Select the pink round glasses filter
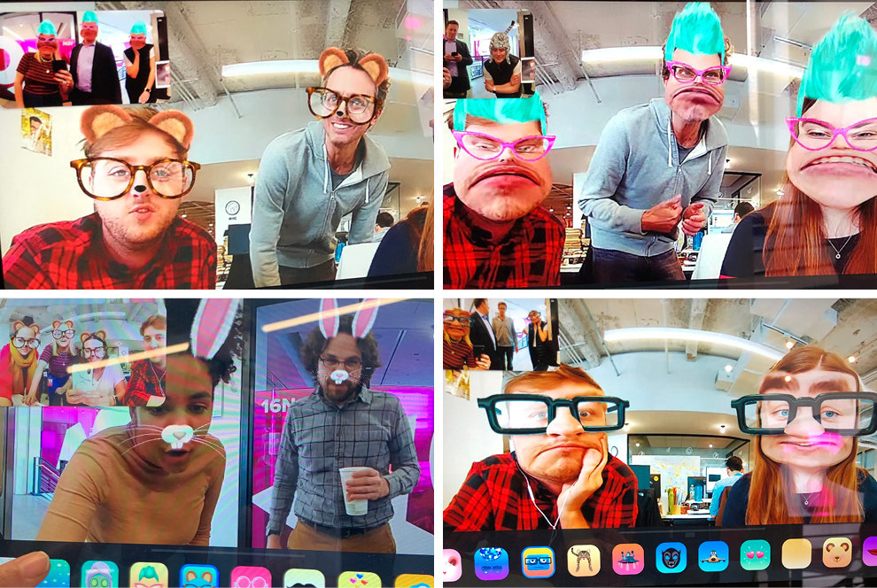This screenshot has height=588, width=877. tap(251, 577)
